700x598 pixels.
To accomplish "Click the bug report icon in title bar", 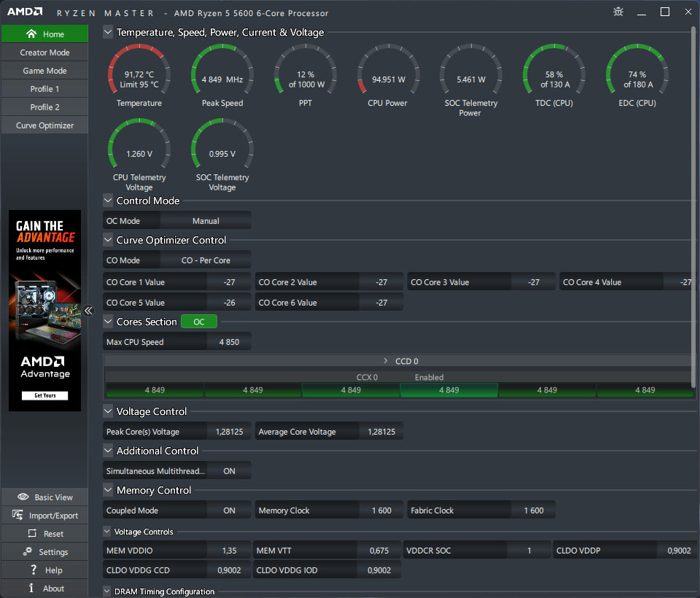I will point(618,12).
